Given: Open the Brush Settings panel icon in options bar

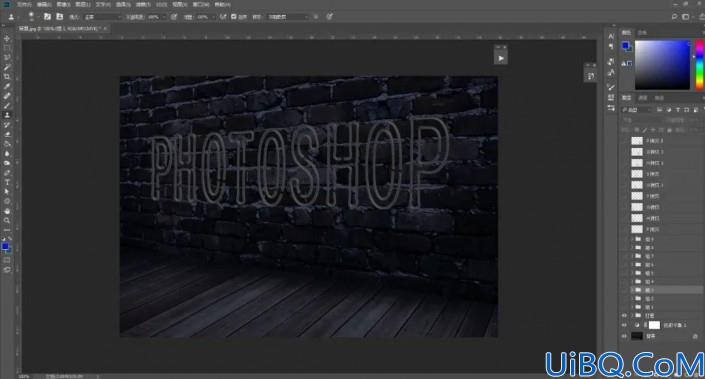Looking at the screenshot, I should (47, 17).
